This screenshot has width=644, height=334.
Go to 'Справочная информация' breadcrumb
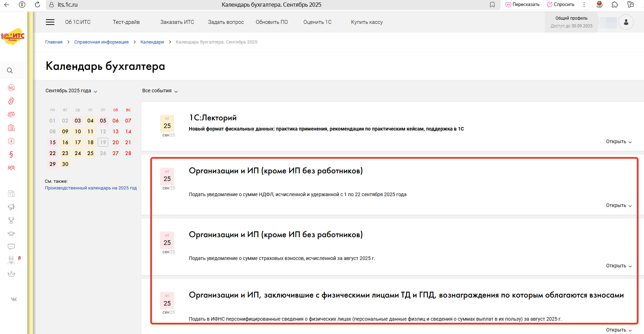coord(101,42)
